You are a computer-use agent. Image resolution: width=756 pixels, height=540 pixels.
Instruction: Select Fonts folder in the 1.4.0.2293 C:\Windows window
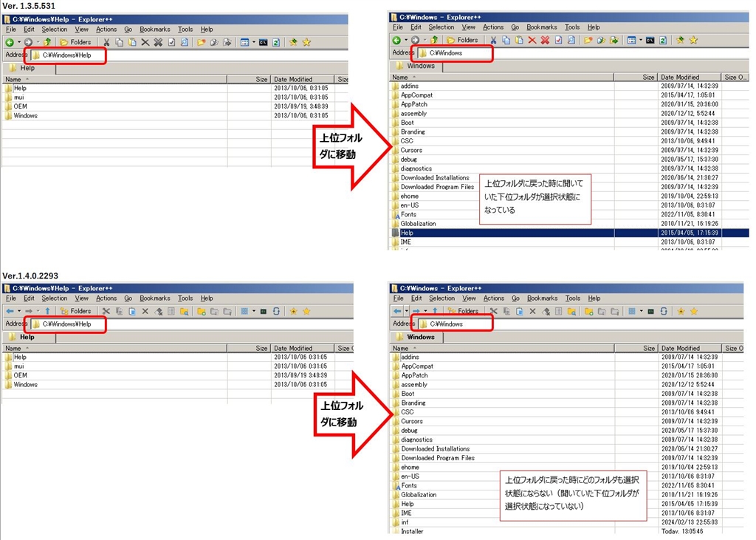pos(409,486)
